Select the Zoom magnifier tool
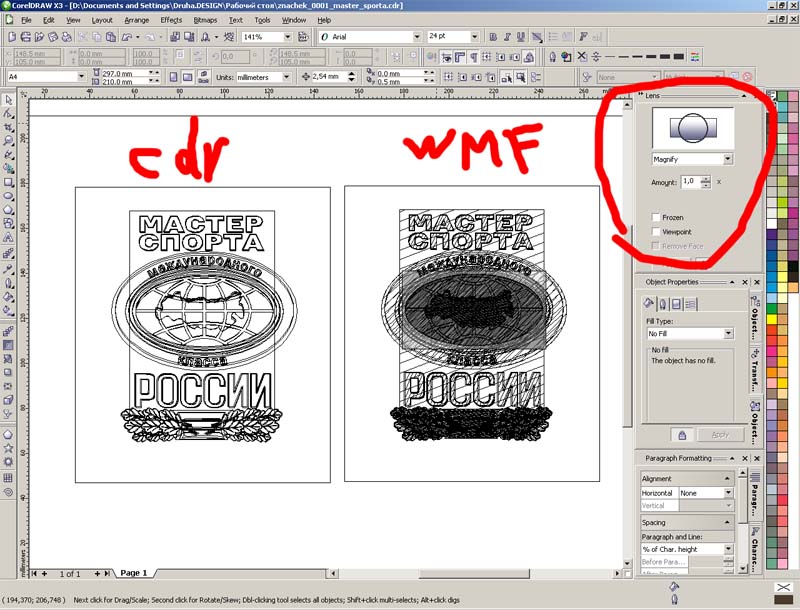The width and height of the screenshot is (800, 610). point(8,141)
